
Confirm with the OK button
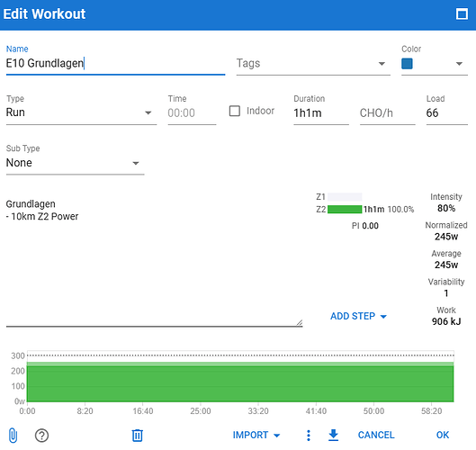[443, 435]
